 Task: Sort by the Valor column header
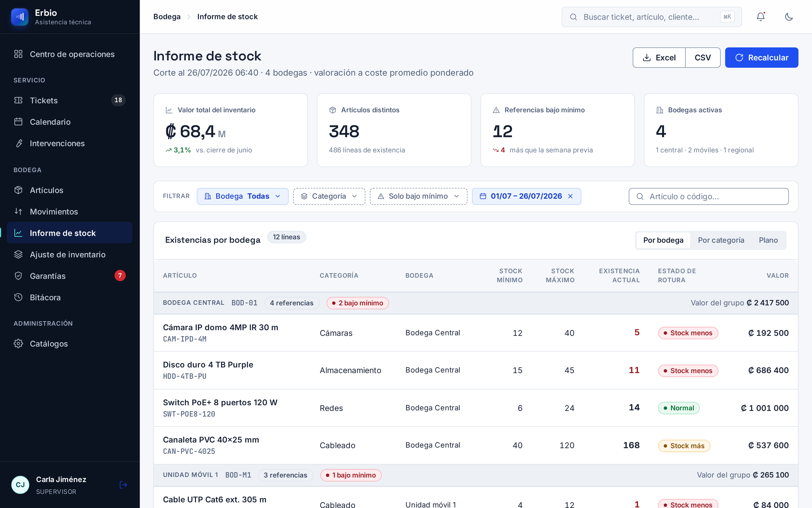point(777,275)
